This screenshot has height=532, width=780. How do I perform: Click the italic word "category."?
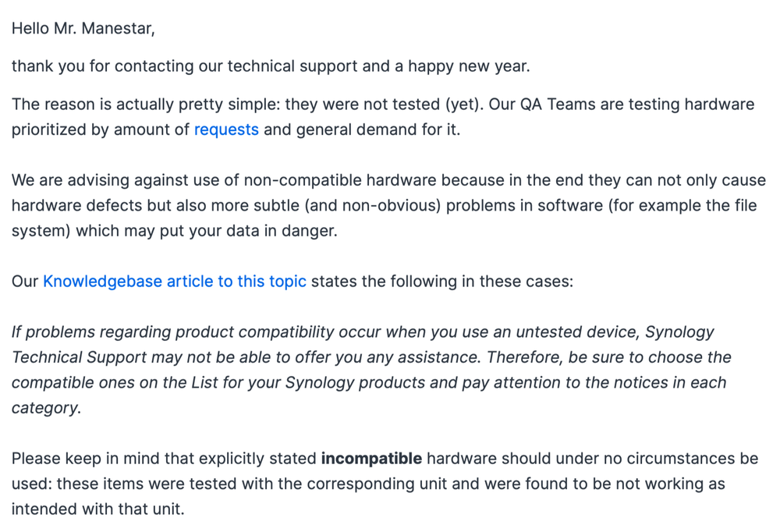tap(46, 408)
